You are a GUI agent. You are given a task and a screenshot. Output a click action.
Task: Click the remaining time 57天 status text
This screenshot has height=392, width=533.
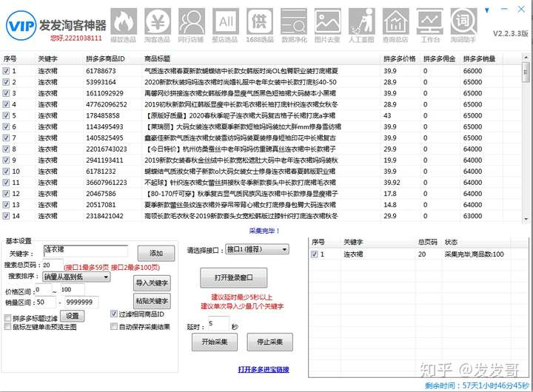tap(477, 385)
